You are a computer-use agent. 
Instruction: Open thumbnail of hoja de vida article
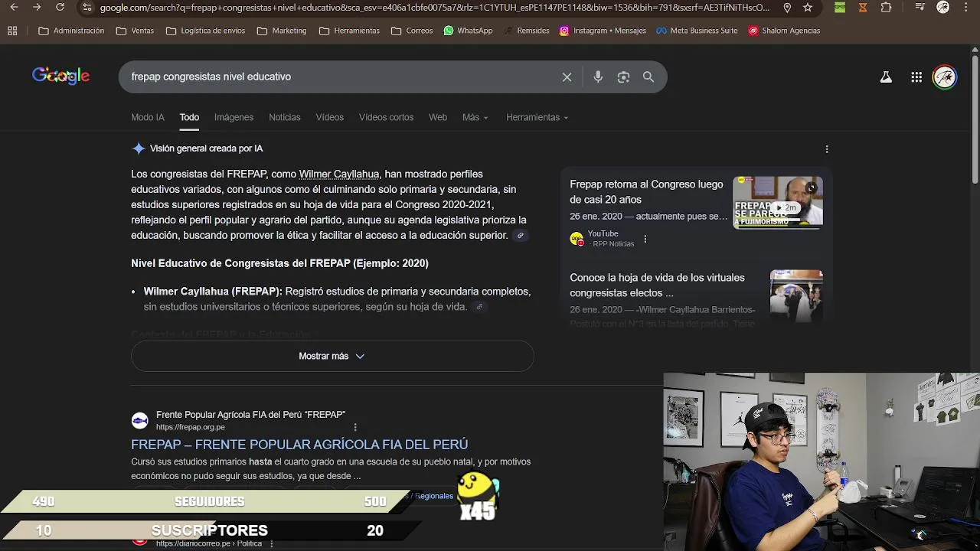click(x=796, y=295)
